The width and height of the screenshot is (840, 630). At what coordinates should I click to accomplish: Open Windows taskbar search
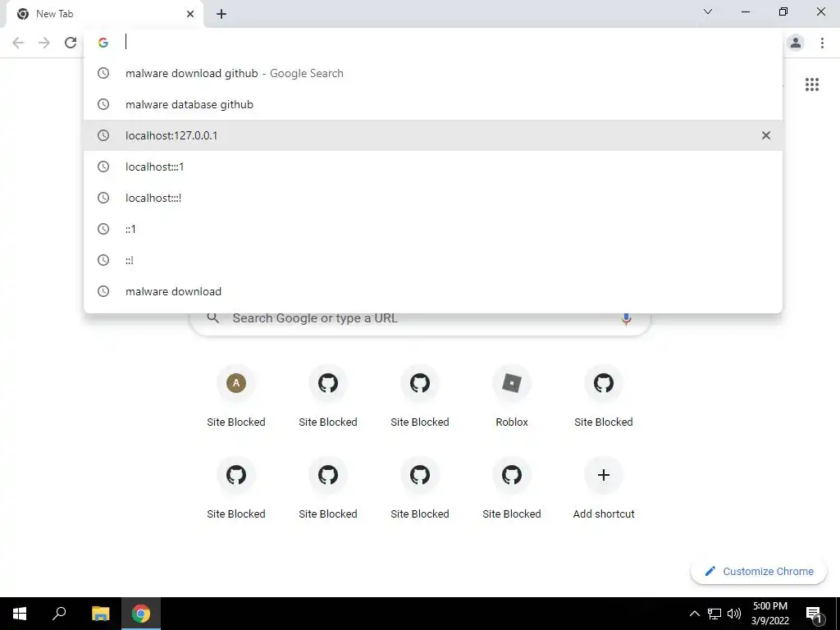[x=59, y=614]
